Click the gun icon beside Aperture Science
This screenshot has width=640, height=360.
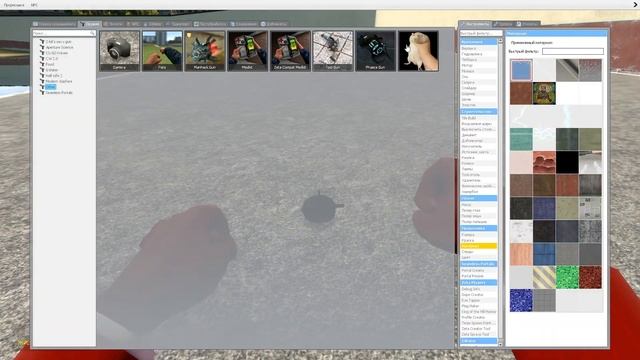[x=42, y=47]
